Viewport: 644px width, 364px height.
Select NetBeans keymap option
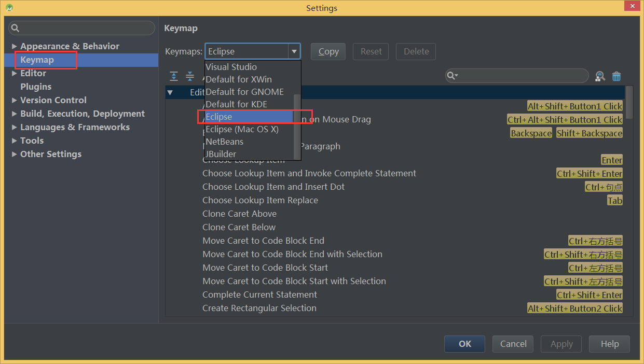[249, 142]
